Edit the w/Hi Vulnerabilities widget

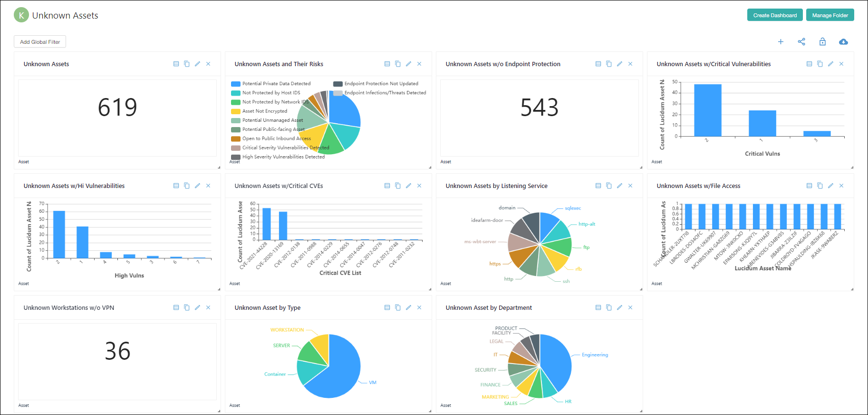click(x=197, y=186)
